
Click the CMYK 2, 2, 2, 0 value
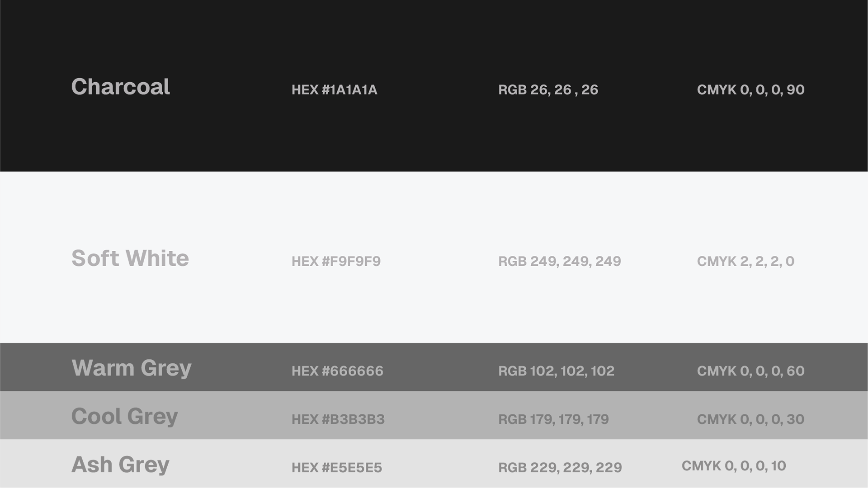point(745,261)
